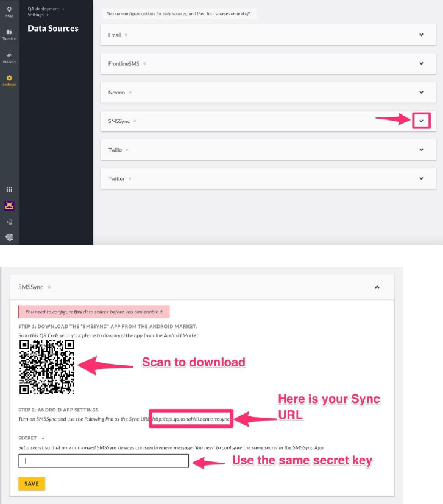The width and height of the screenshot is (443, 504).
Task: Click the Secret input field
Action: (x=104, y=461)
